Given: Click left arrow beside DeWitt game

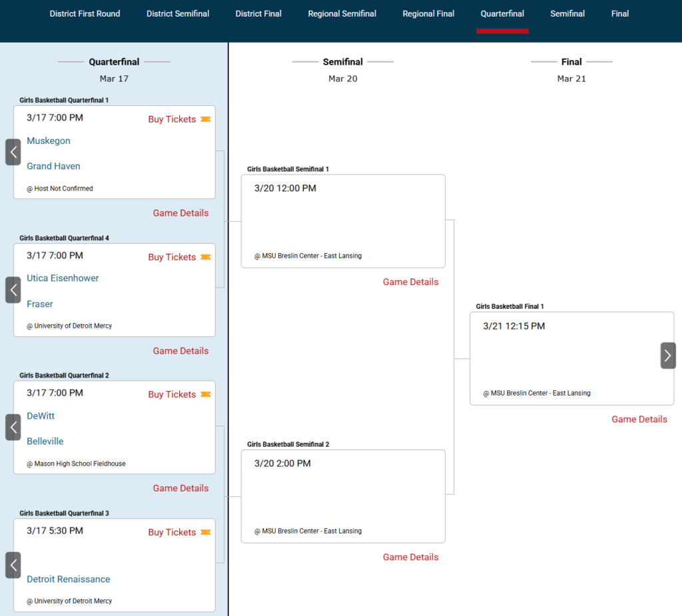Looking at the screenshot, I should tap(13, 428).
